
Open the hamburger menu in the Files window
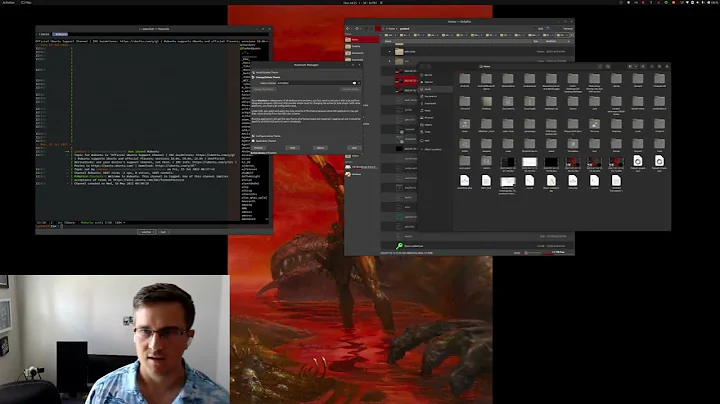click(643, 67)
